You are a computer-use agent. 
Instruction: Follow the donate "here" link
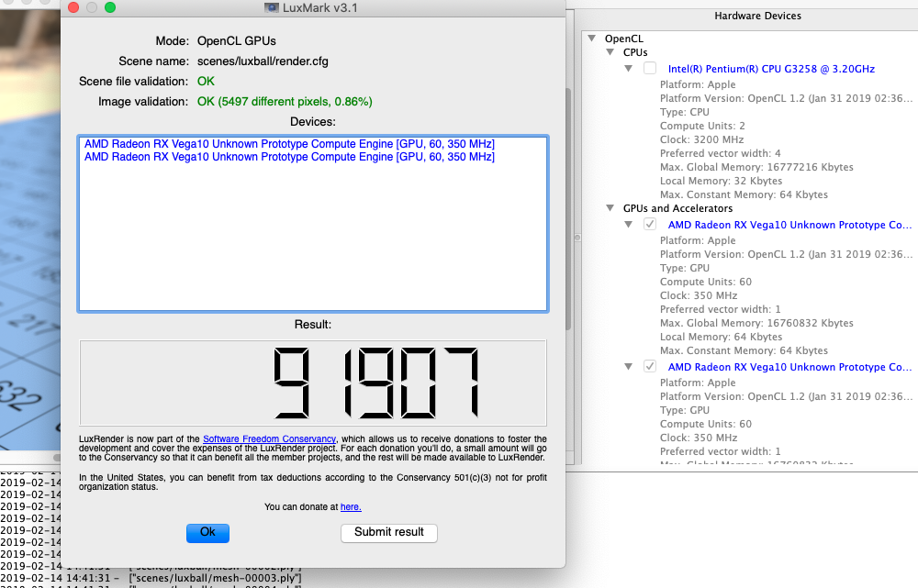(x=351, y=506)
